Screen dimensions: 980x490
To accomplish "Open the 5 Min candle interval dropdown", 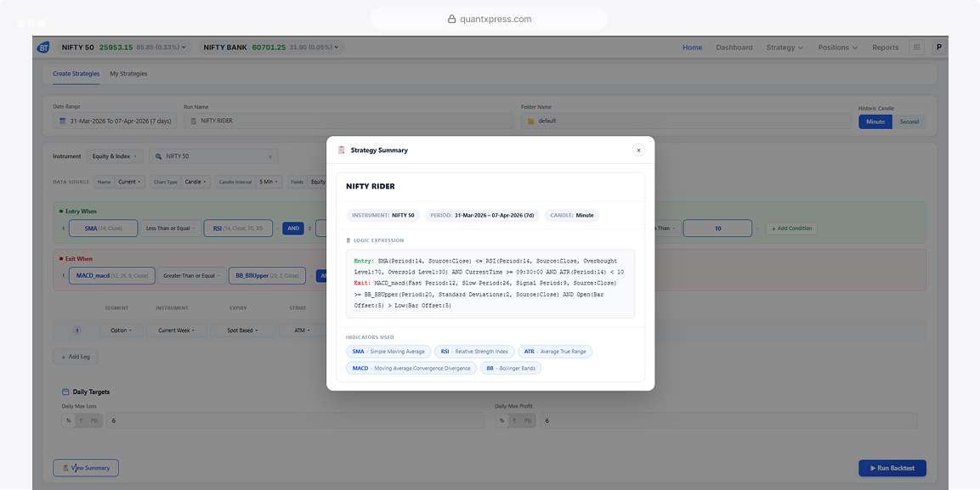I will tap(269, 183).
